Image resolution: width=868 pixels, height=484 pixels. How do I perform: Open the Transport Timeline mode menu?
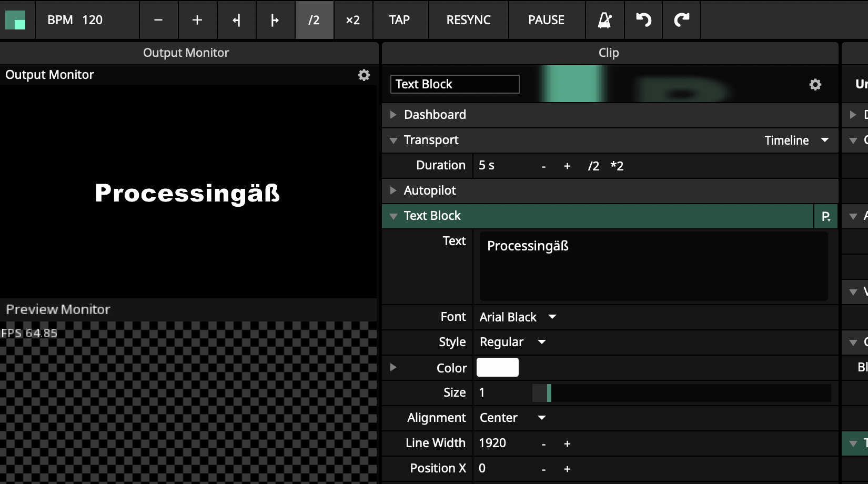796,140
